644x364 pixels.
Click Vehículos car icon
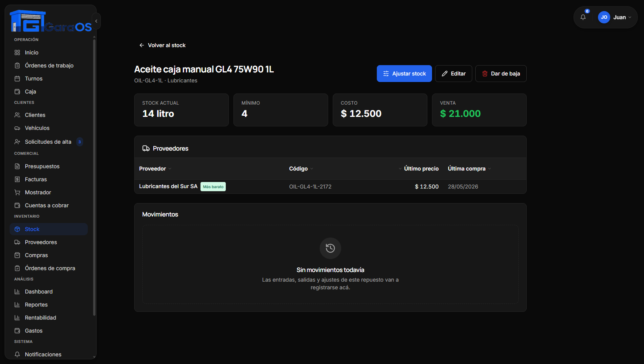pos(17,128)
